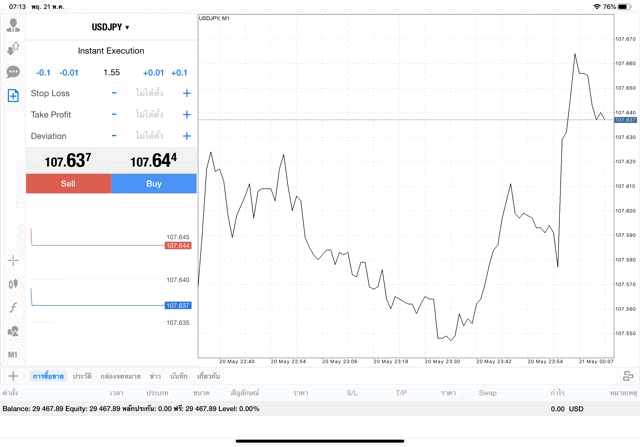
Task: Expand the USDJPY symbol dropdown
Action: [x=111, y=27]
